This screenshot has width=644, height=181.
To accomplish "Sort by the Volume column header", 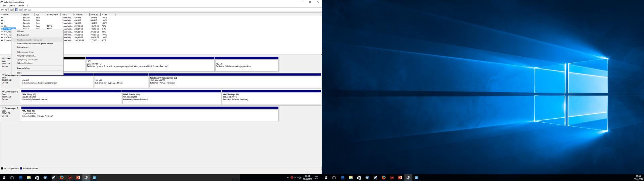I will pos(11,14).
